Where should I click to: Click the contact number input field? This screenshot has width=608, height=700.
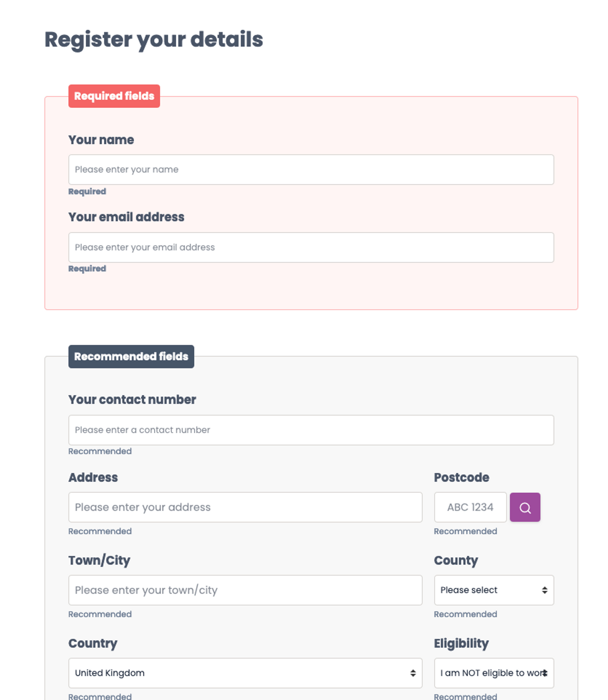click(311, 430)
